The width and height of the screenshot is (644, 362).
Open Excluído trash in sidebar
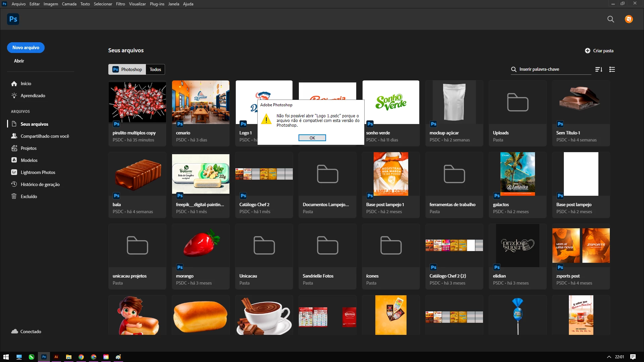point(29,196)
